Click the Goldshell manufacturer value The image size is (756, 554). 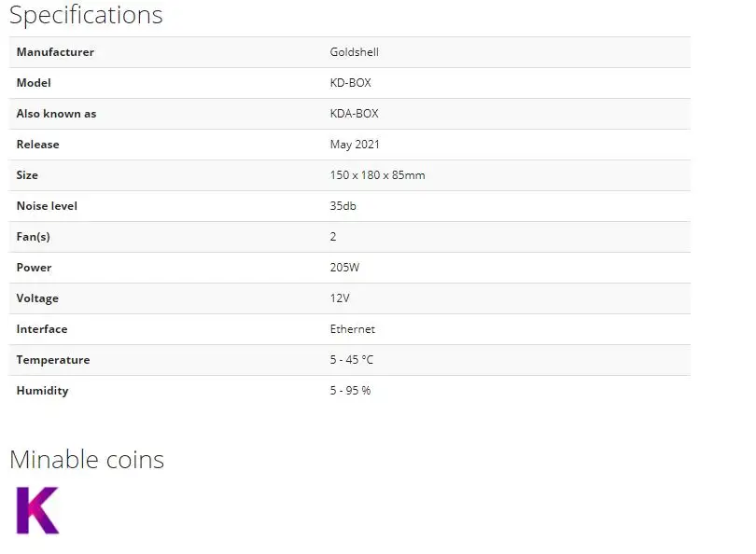(354, 52)
